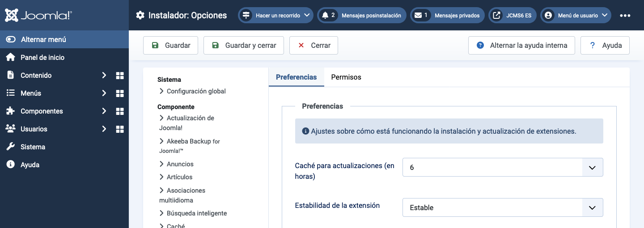The width and height of the screenshot is (644, 228).
Task: Expand the Contenido submenu arrow
Action: point(104,76)
